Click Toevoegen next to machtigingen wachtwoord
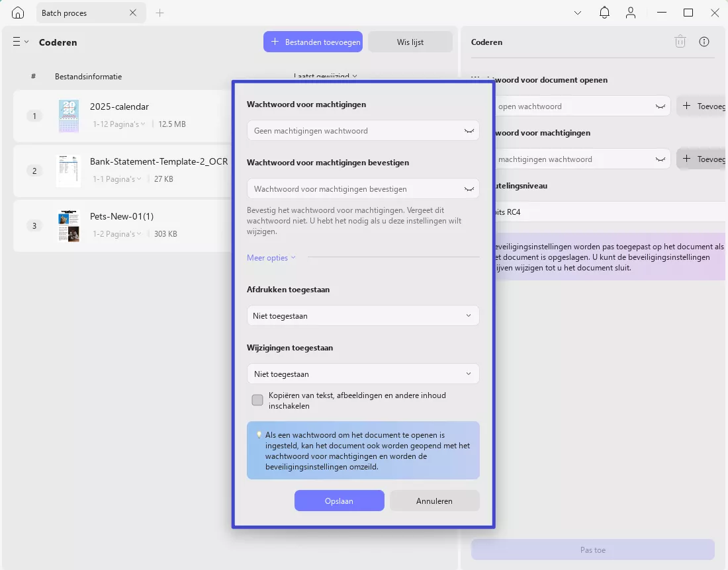This screenshot has height=570, width=728. [702, 159]
